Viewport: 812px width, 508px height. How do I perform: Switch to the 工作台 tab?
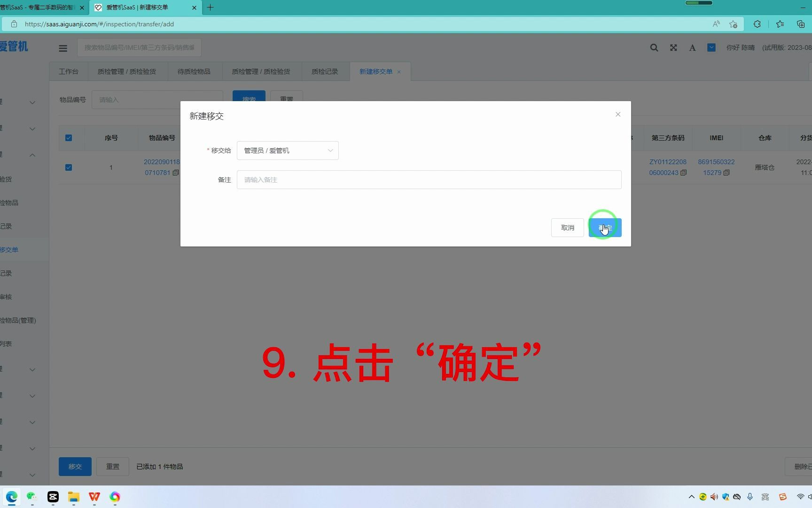click(69, 71)
